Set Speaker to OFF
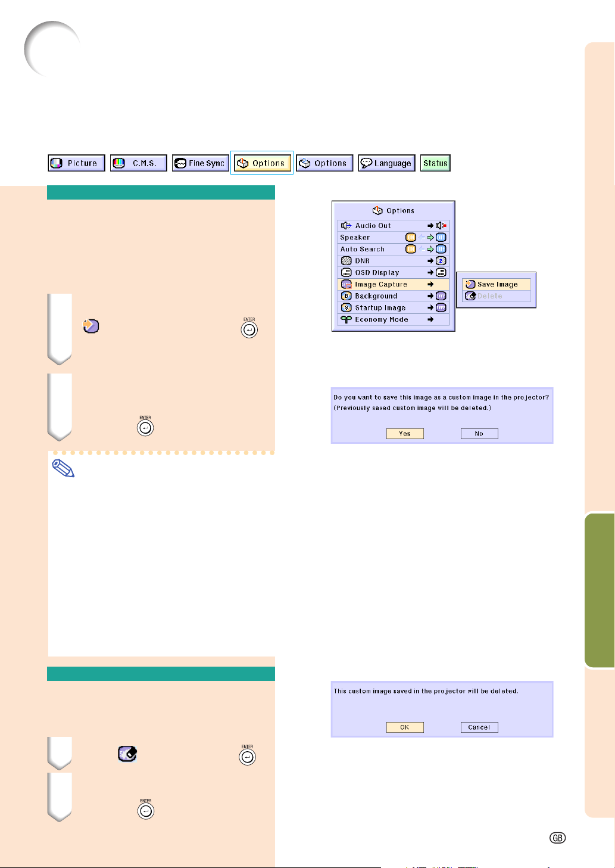Image resolution: width=615 pixels, height=868 pixels. point(441,238)
